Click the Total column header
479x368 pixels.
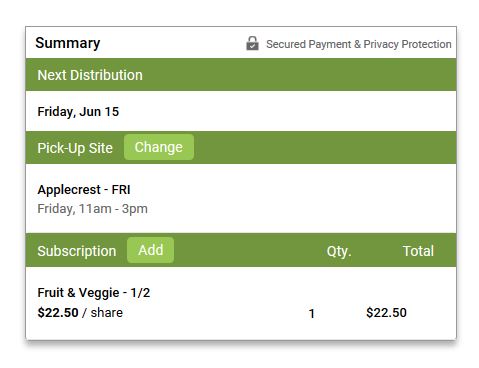pos(418,251)
